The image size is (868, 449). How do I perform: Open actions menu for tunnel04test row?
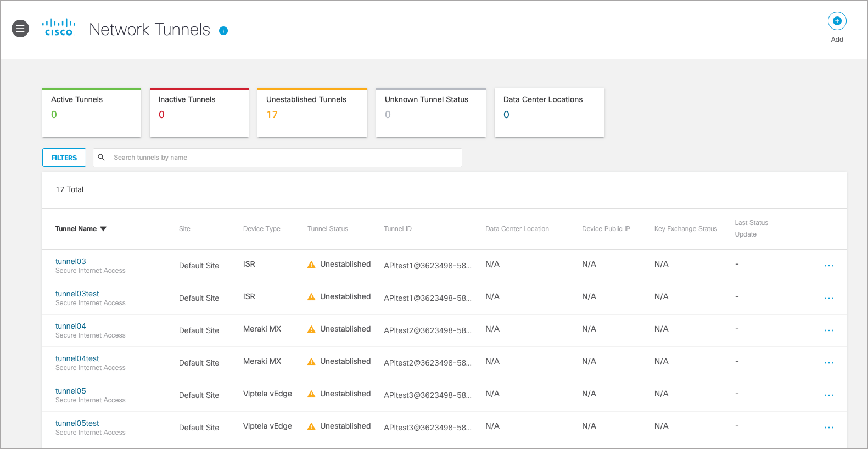tap(829, 363)
